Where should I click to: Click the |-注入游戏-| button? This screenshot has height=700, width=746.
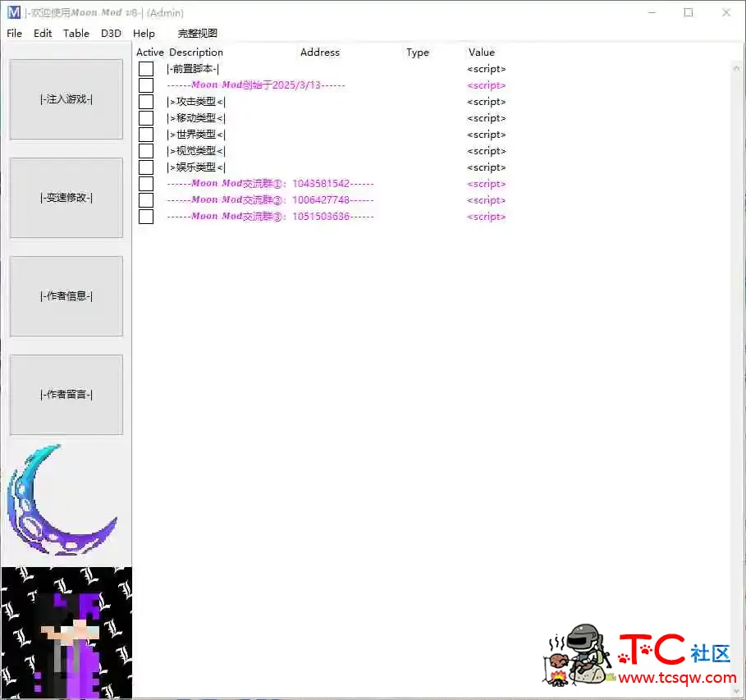66,99
